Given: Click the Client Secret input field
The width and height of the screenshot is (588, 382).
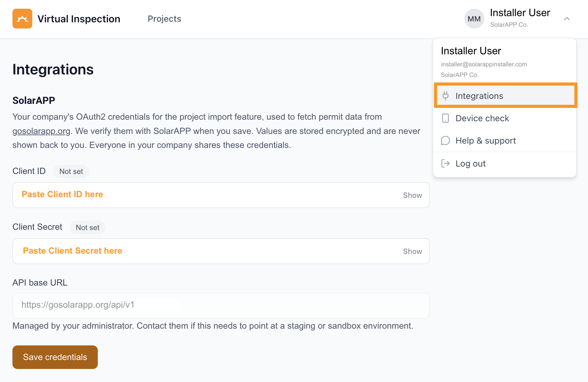Looking at the screenshot, I should click(x=221, y=251).
